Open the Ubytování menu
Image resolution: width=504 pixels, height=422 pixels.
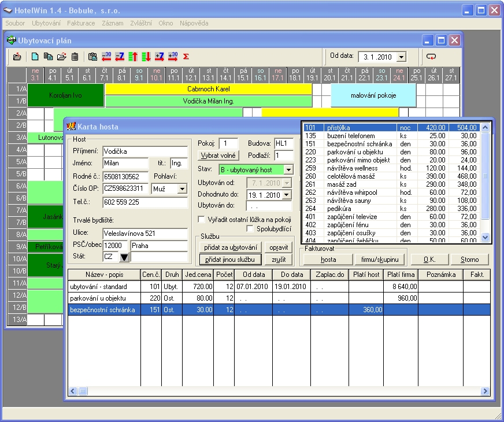pyautogui.click(x=46, y=23)
